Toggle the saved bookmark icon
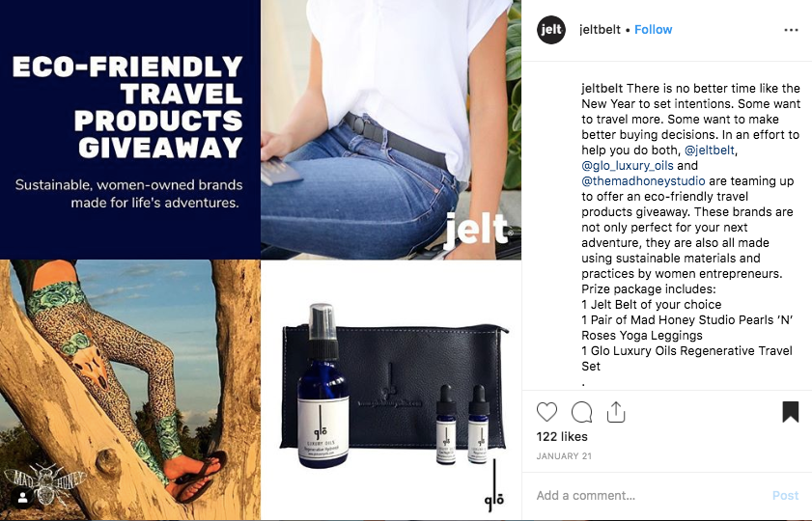 pos(790,412)
